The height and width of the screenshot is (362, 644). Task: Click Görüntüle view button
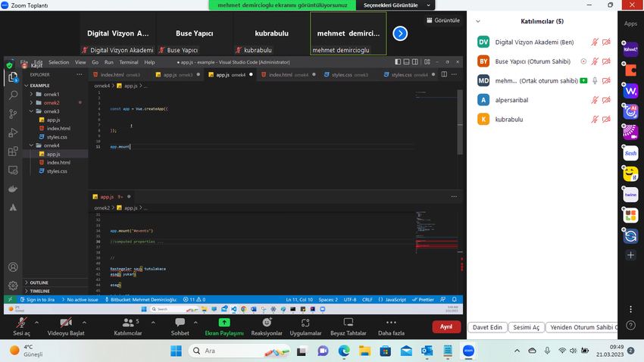click(x=442, y=20)
